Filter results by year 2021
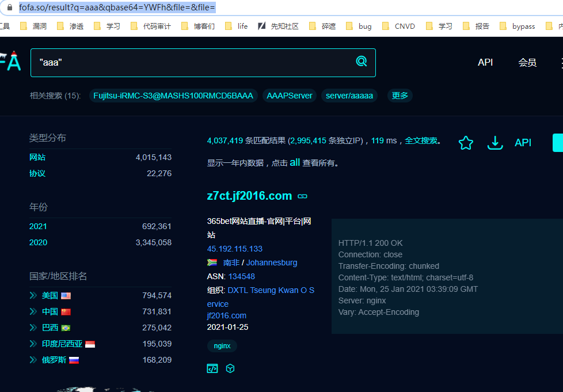 [38, 227]
